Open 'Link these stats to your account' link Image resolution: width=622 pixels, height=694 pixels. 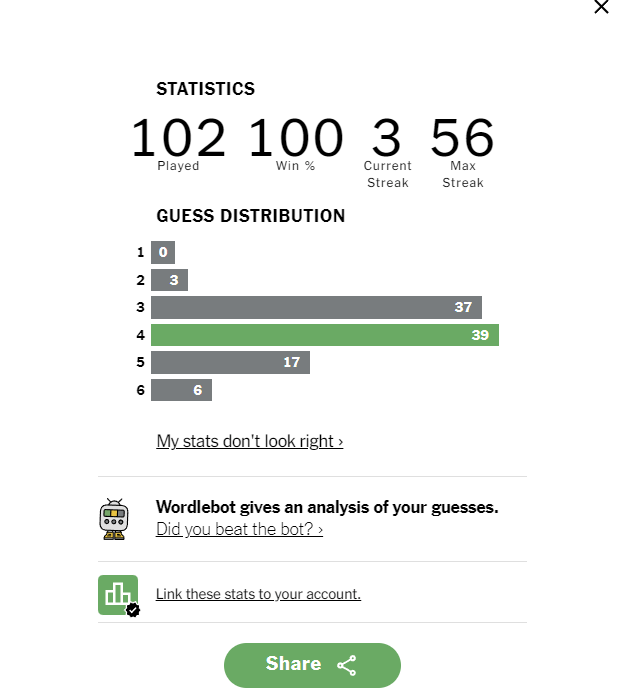point(258,594)
